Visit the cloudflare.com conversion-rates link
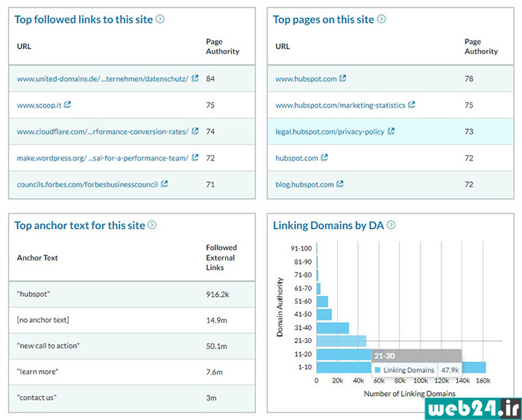Viewport: 522px width, 420px height. pos(103,131)
